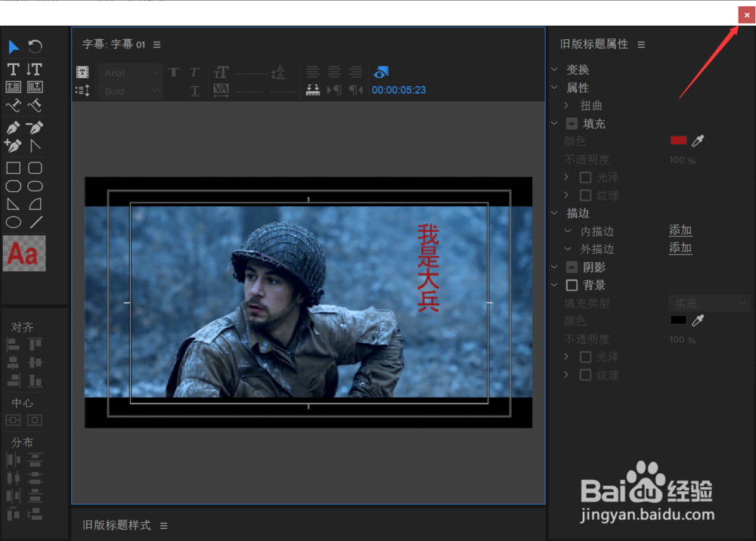Image resolution: width=756 pixels, height=541 pixels.
Task: Select the Wedge shape tool
Action: coord(14,204)
